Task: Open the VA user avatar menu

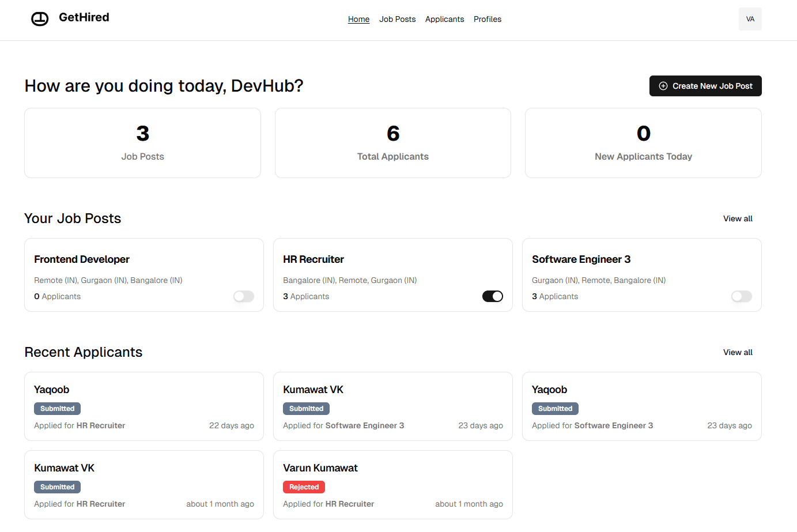Action: [x=750, y=19]
